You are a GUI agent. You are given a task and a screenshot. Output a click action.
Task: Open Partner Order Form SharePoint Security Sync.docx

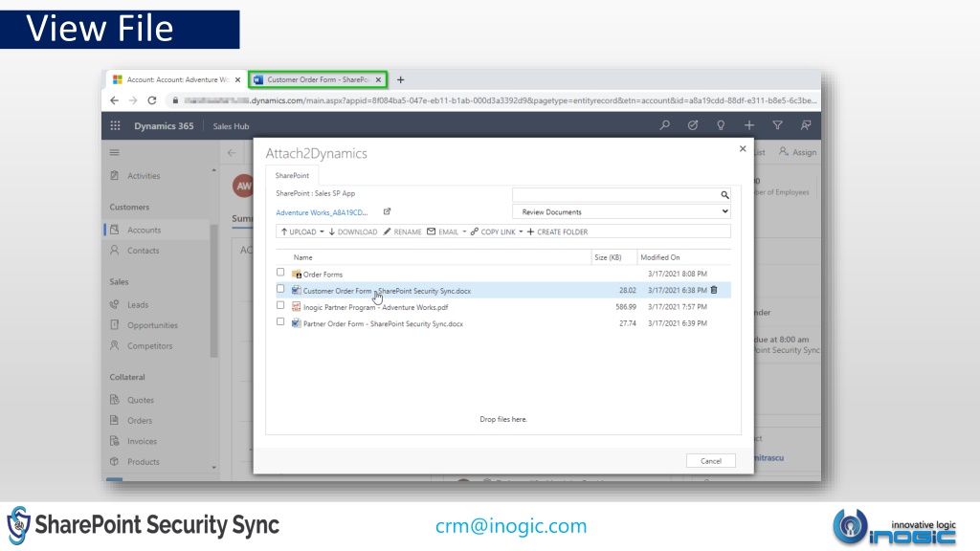383,323
